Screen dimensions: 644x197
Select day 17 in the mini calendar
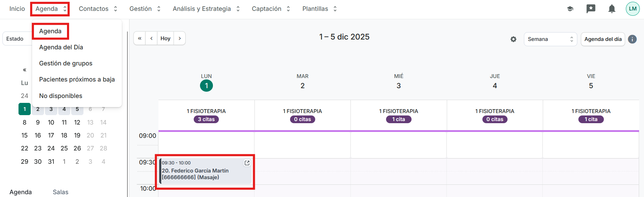51,135
